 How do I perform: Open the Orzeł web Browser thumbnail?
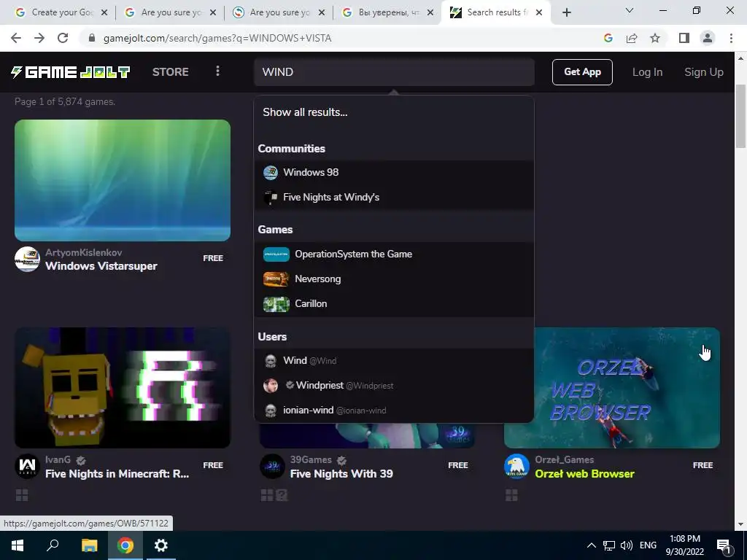[626, 388]
